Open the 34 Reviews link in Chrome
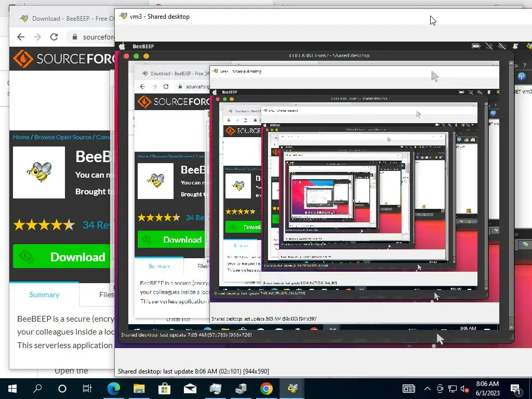The width and height of the screenshot is (532, 399). click(97, 225)
